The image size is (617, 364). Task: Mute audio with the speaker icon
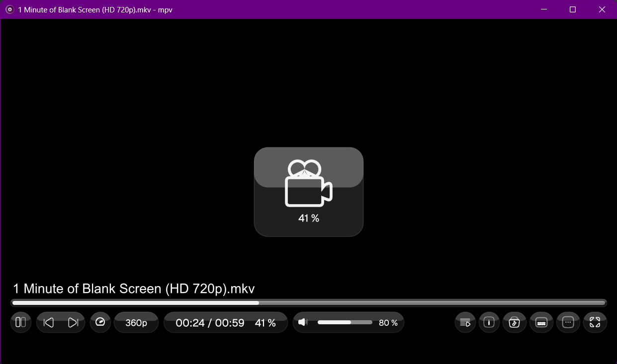[x=303, y=322]
